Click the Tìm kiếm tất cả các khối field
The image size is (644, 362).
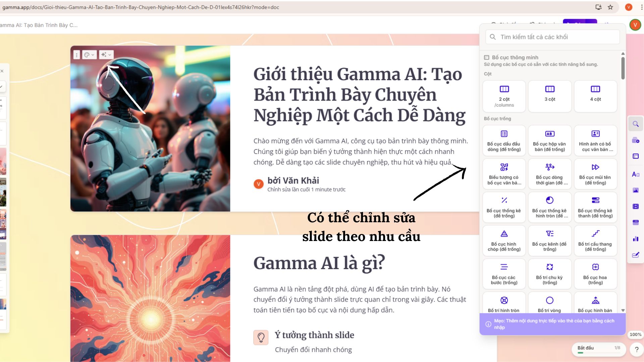[552, 37]
